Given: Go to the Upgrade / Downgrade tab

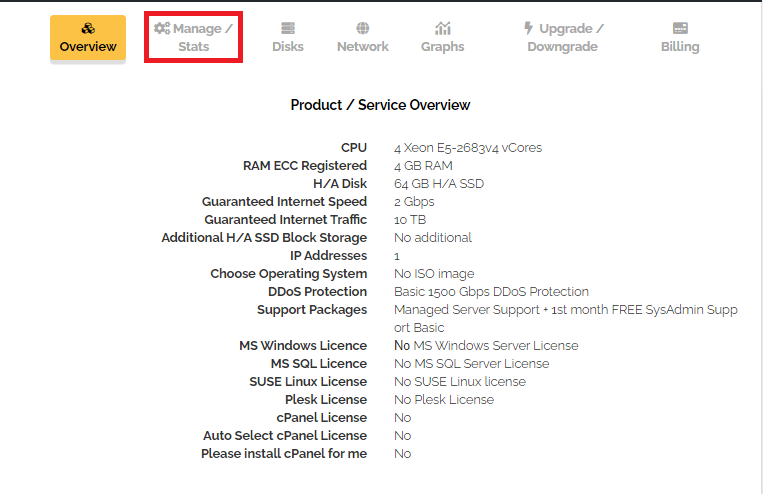Looking at the screenshot, I should coord(563,37).
